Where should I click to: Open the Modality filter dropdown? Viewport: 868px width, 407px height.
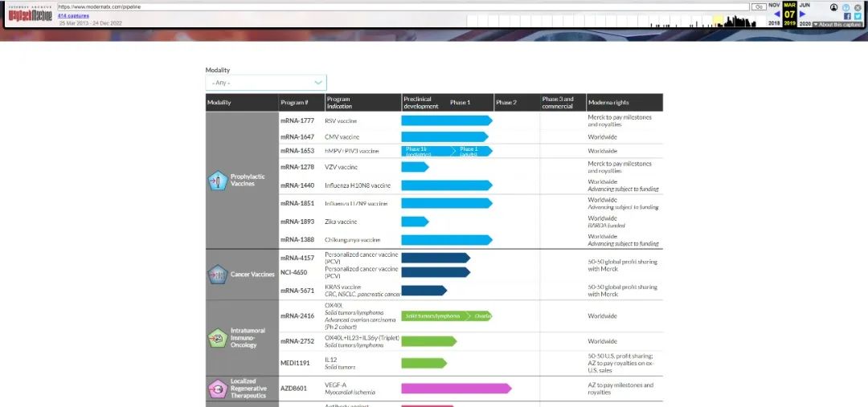266,83
